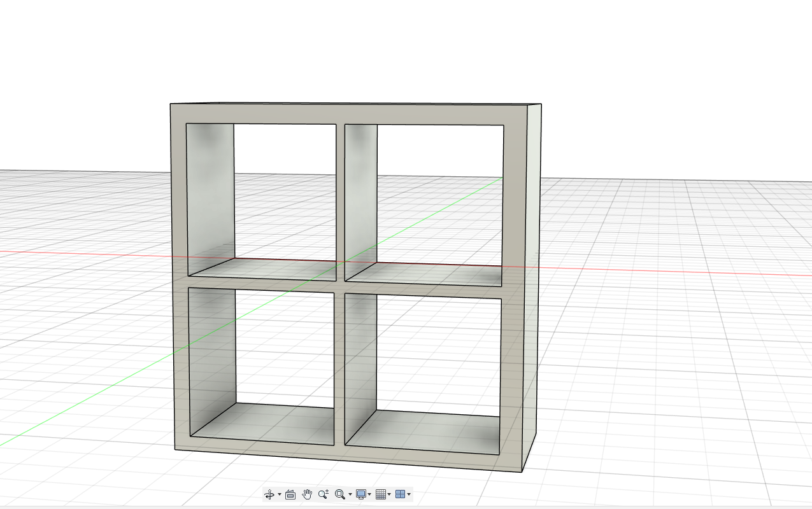Open the Orbit tool type dropdown arrow
This screenshot has width=812, height=509.
tap(280, 494)
